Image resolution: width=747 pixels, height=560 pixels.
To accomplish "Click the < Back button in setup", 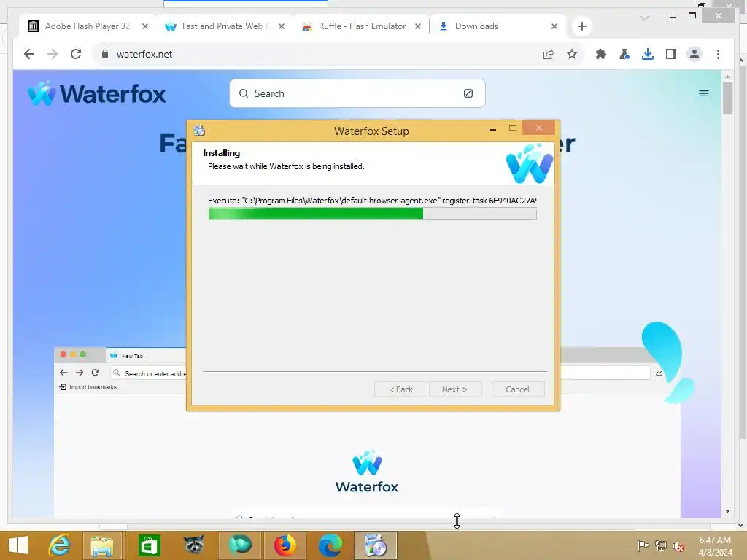I will pos(400,389).
